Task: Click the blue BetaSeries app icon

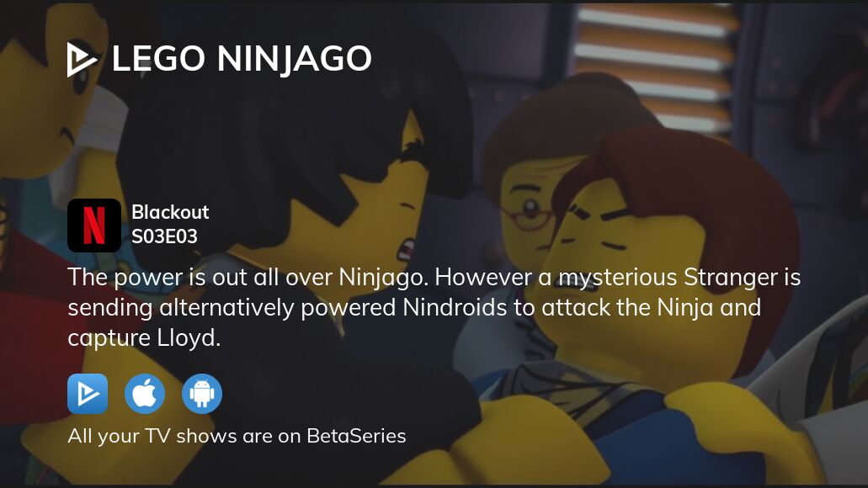Action: [88, 394]
